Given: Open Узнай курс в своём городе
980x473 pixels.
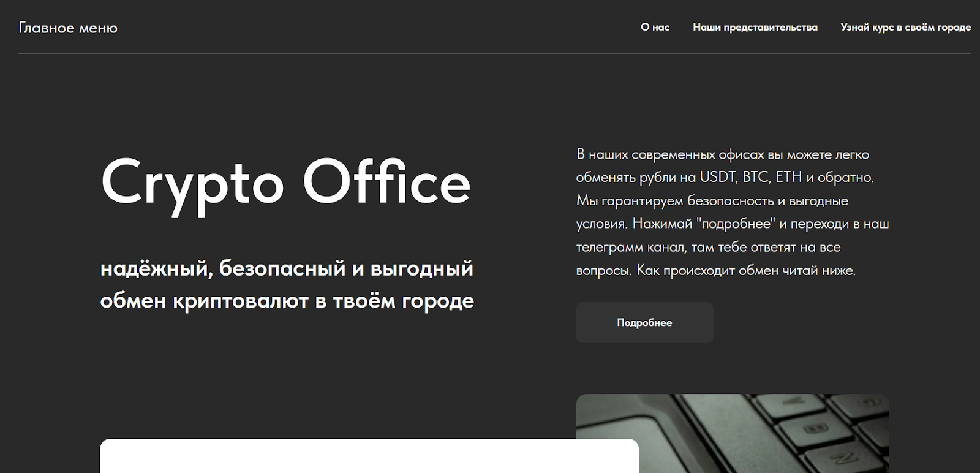Looking at the screenshot, I should [905, 27].
